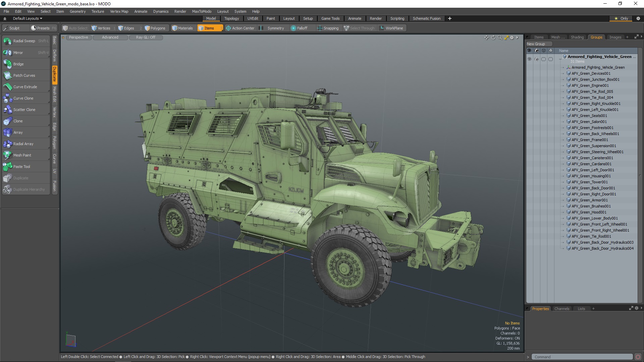Select the Radial Sweep tool
Screen dimensions: 644x362
click(x=24, y=41)
